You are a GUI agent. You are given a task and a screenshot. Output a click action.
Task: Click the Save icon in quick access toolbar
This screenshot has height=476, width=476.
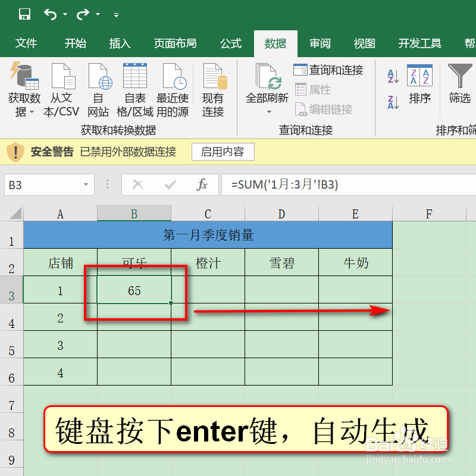[24, 13]
